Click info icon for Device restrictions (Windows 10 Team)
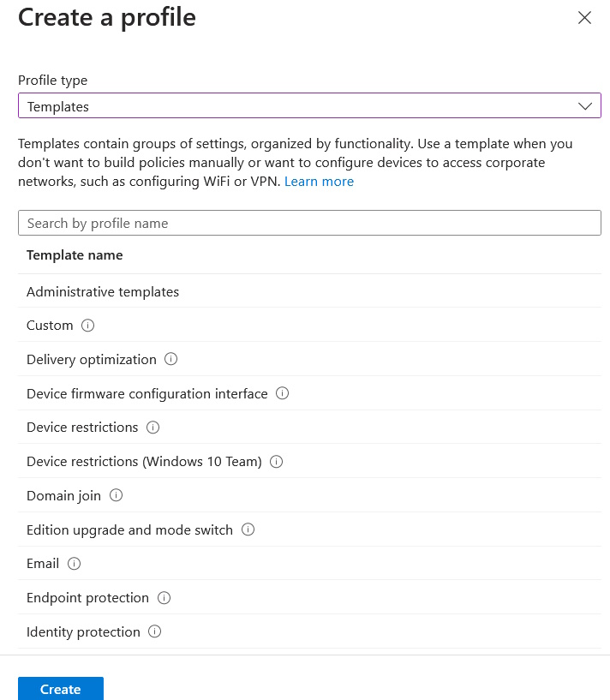 tap(276, 462)
